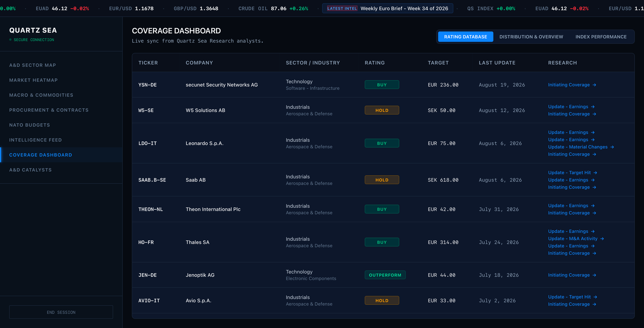Screen dimensions: 644x328
Task: Click the Secure Connection status indicator
Action: (32, 40)
